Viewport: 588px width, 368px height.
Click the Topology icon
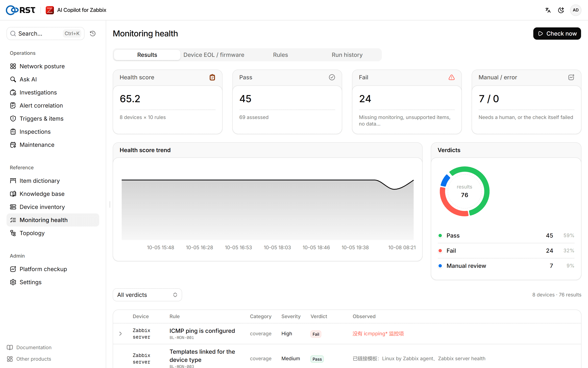13,233
